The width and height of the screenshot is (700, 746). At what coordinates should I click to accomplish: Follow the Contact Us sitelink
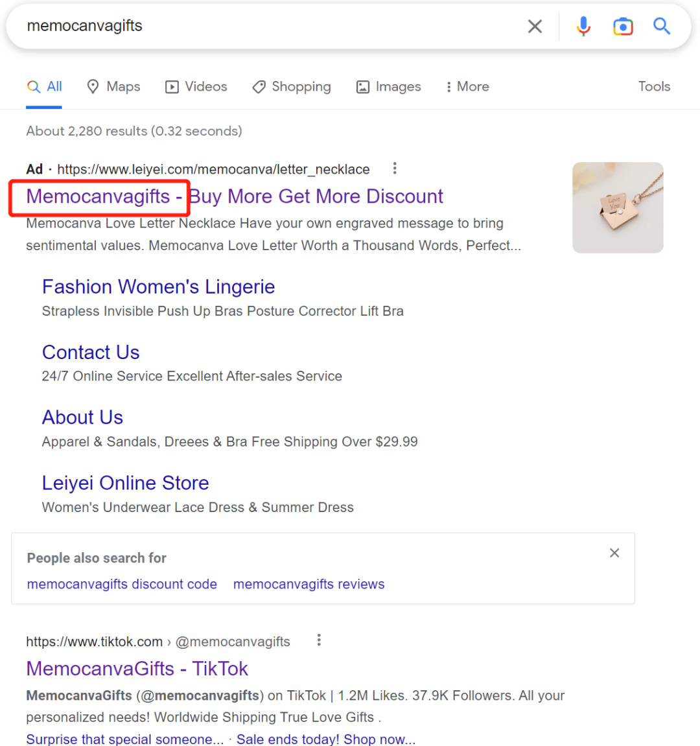click(91, 352)
